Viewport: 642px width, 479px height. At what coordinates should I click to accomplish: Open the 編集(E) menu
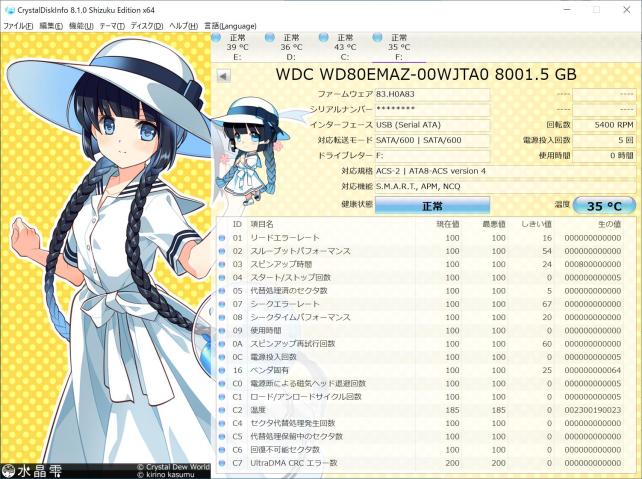(51, 26)
